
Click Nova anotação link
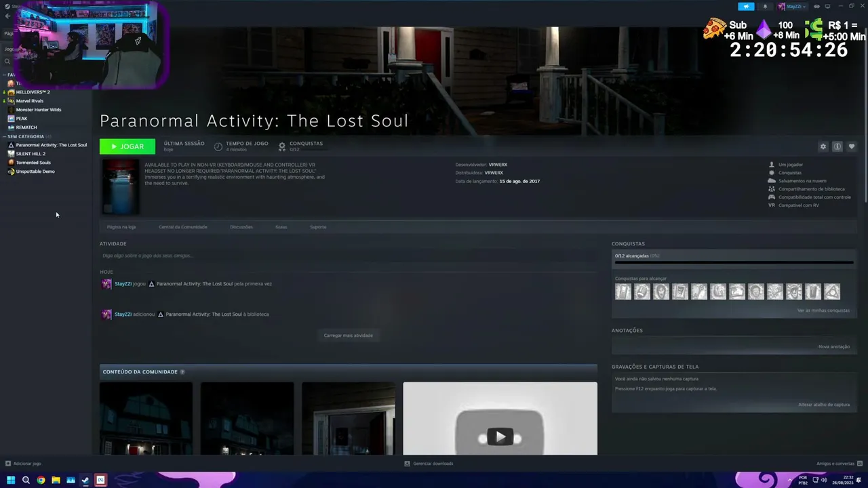(834, 346)
